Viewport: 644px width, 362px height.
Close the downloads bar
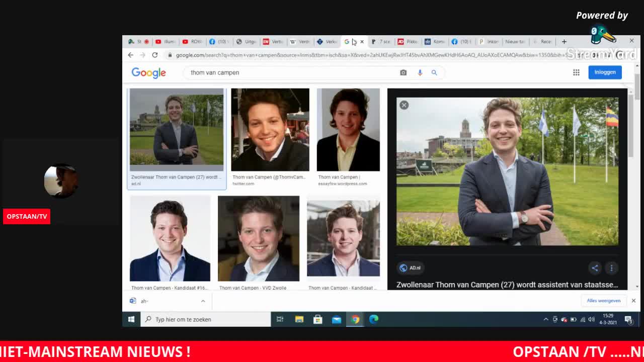[x=633, y=301]
